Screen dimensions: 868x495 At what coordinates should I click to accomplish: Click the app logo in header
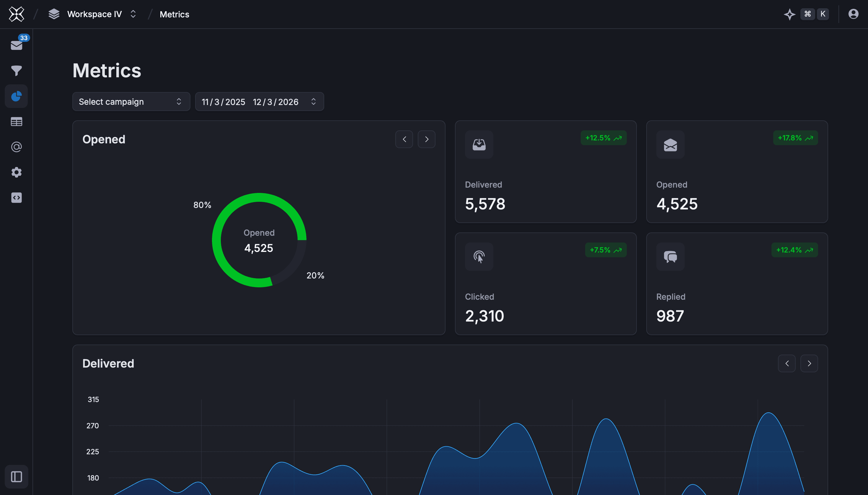point(16,14)
